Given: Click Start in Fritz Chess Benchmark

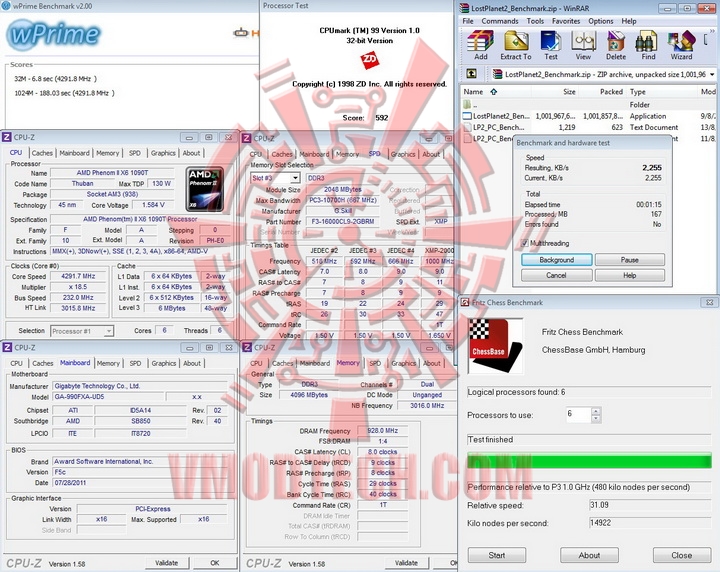Looking at the screenshot, I should pyautogui.click(x=497, y=555).
